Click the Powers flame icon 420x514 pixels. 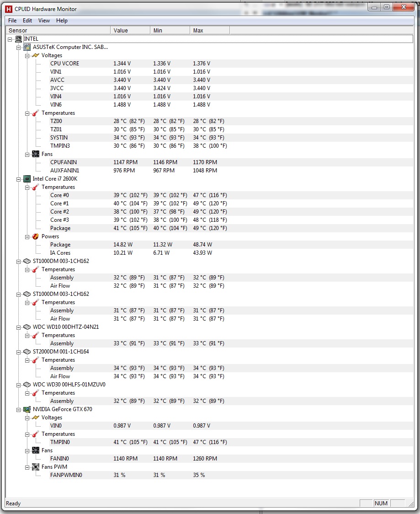click(x=35, y=236)
